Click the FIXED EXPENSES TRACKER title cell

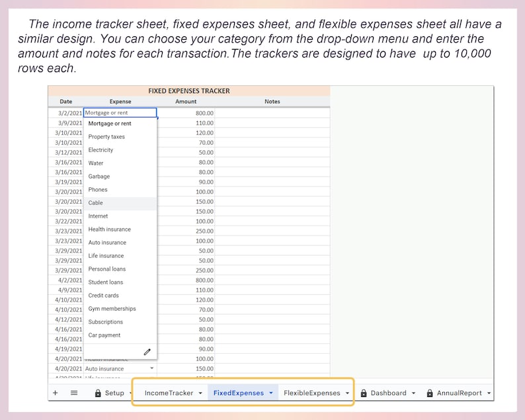[189, 91]
